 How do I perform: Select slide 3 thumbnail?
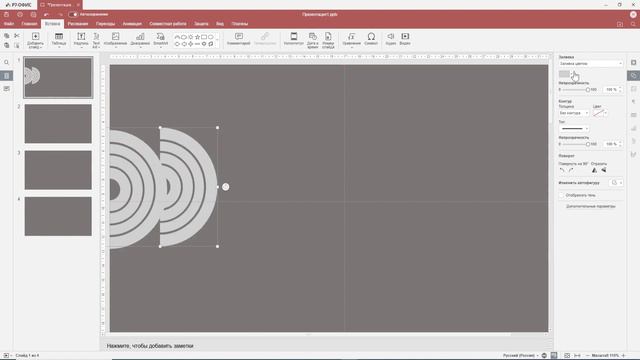click(x=58, y=170)
